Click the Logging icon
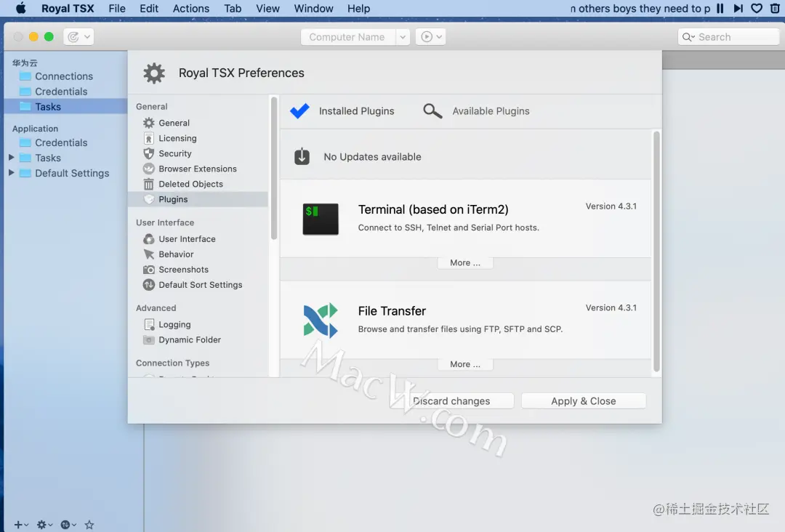 [149, 324]
